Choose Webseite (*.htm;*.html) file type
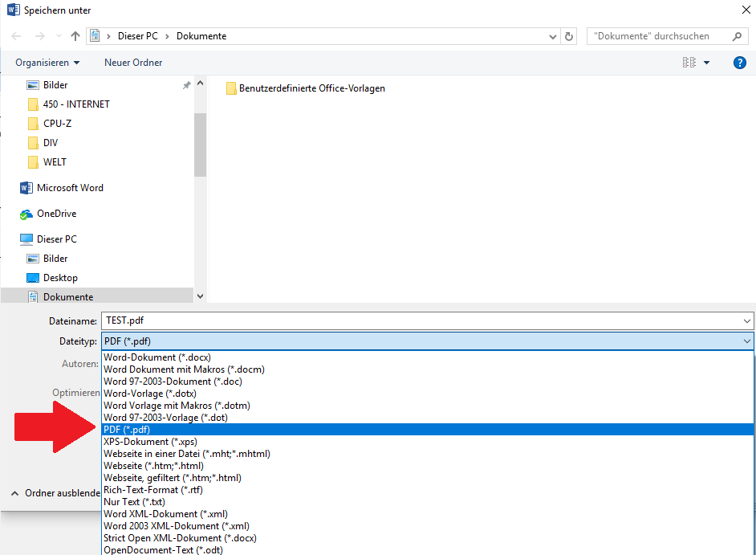The width and height of the screenshot is (756, 555). click(x=427, y=466)
